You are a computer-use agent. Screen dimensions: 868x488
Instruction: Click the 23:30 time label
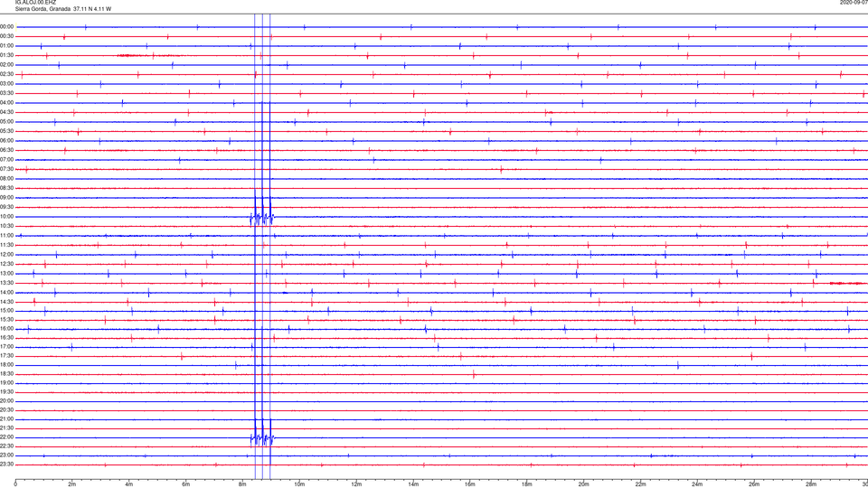click(x=7, y=465)
